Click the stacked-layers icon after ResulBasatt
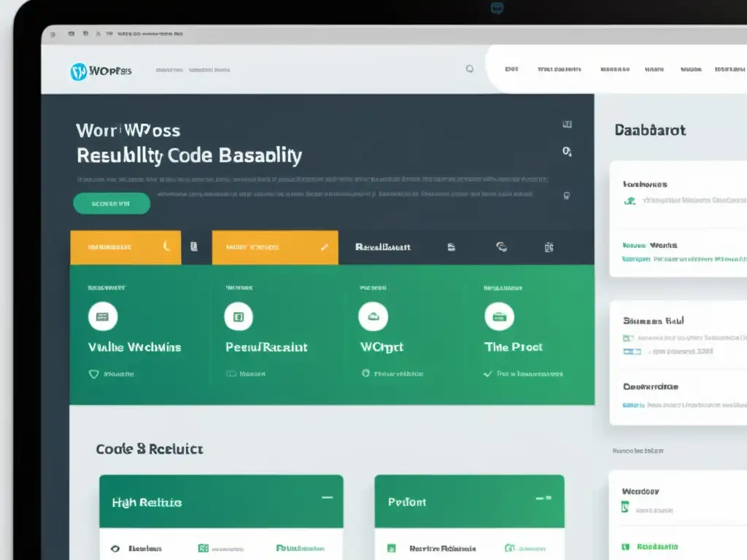The width and height of the screenshot is (747, 560). point(451,247)
